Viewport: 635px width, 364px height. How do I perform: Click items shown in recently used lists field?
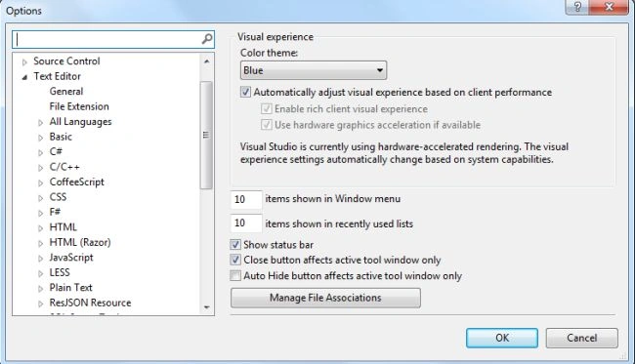coord(246,223)
